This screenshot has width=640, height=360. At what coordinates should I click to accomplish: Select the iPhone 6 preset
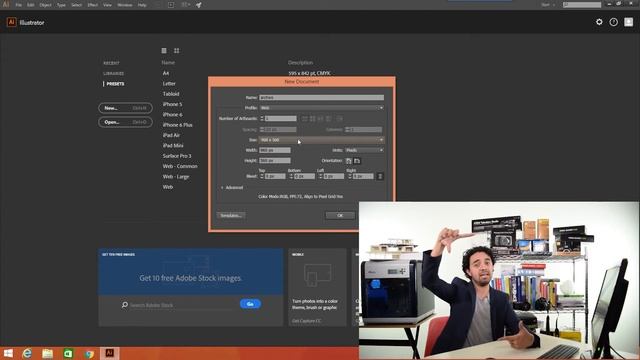click(x=172, y=114)
